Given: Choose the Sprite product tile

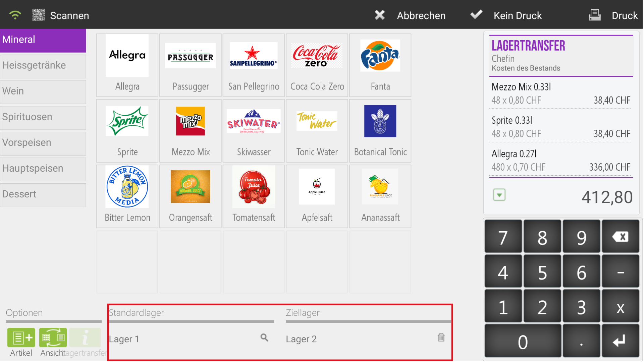Looking at the screenshot, I should point(127,131).
